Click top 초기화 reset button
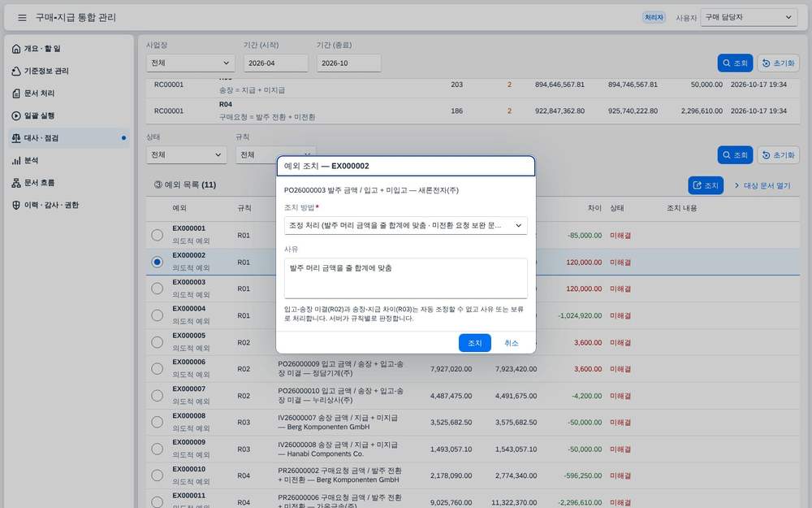The height and width of the screenshot is (508, 812). coord(779,63)
